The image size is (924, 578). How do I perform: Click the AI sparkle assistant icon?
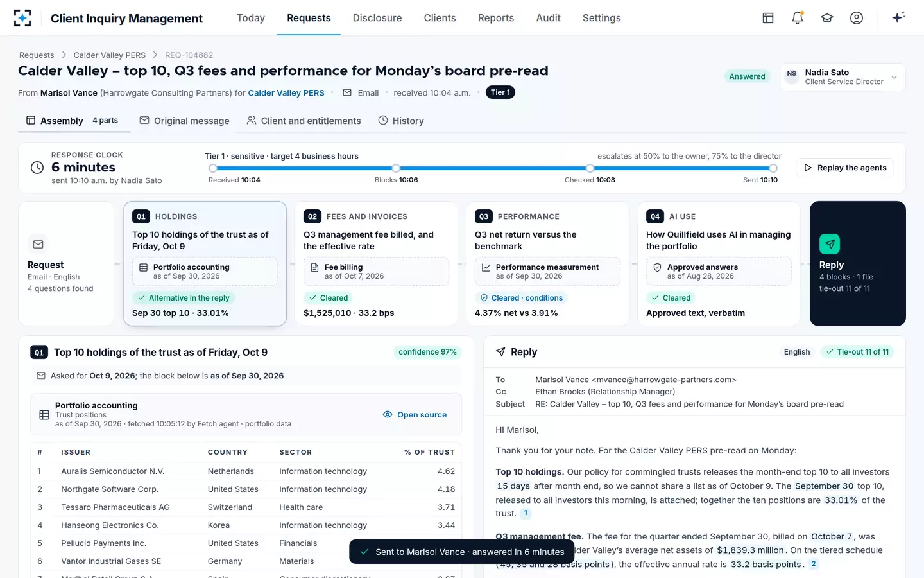pyautogui.click(x=898, y=17)
